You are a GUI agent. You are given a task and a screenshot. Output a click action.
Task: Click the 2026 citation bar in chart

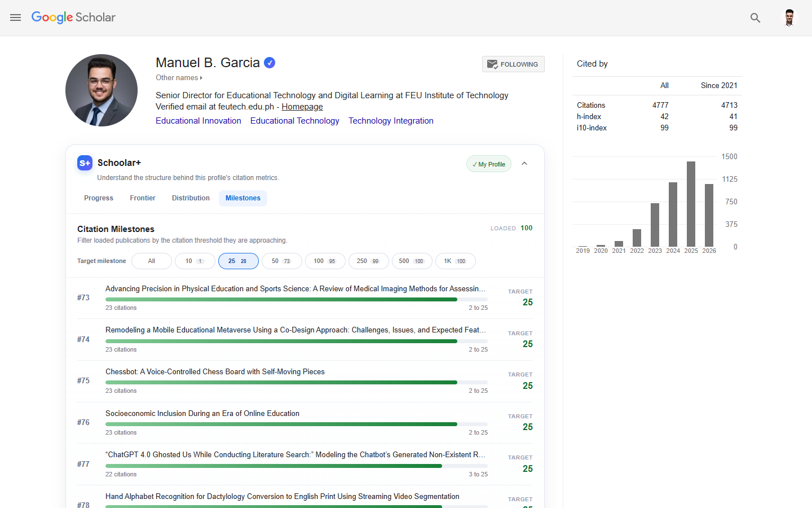click(x=709, y=215)
